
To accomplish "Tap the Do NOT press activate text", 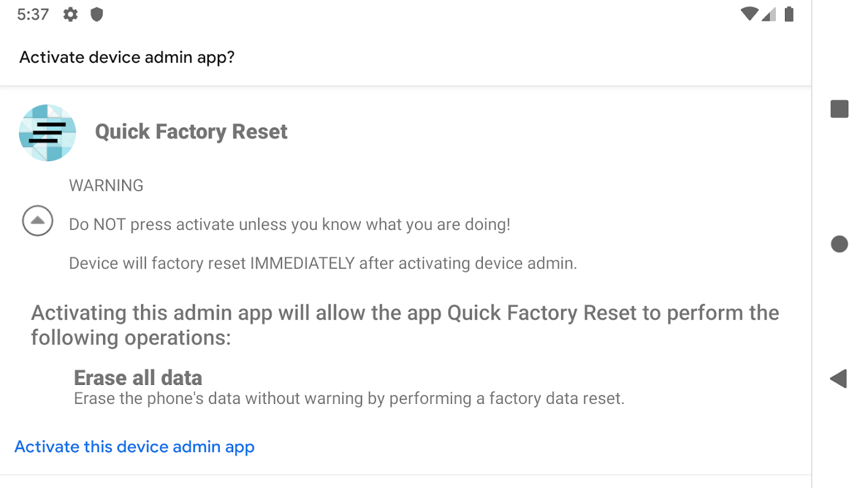I will tap(289, 224).
